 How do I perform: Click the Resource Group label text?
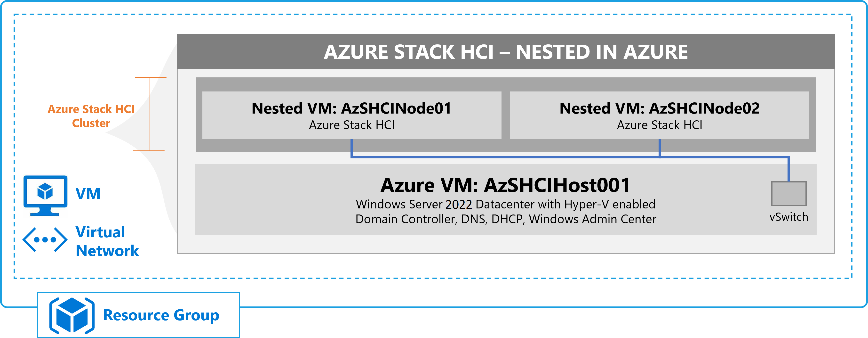(161, 315)
